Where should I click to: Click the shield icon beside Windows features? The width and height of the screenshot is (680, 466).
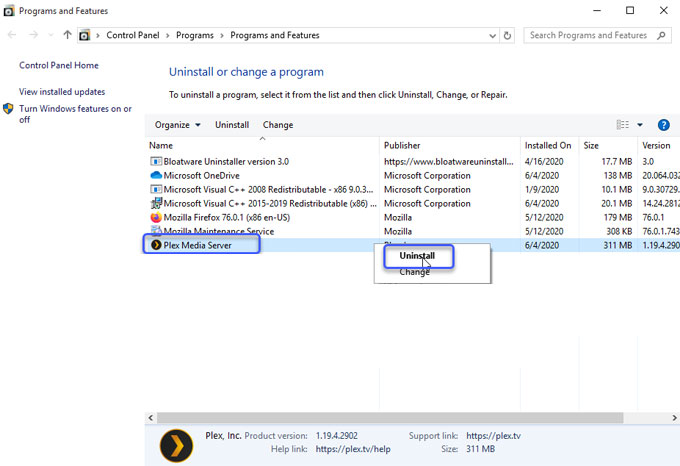[8, 108]
